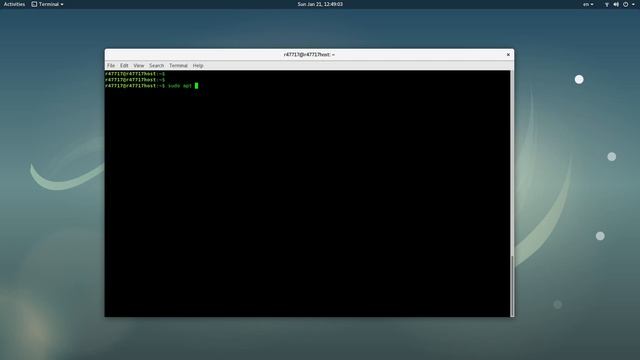Open the Terminal menu in menu bar
640x360 pixels.
point(178,65)
